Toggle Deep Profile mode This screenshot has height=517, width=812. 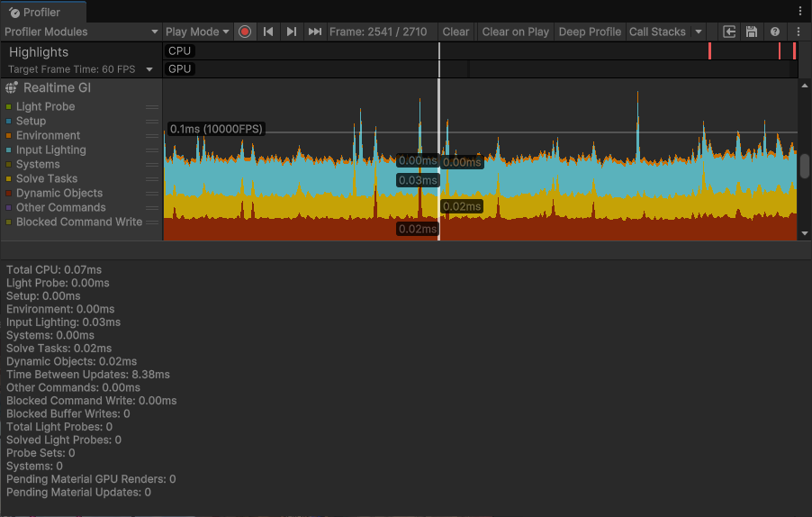[x=590, y=32]
